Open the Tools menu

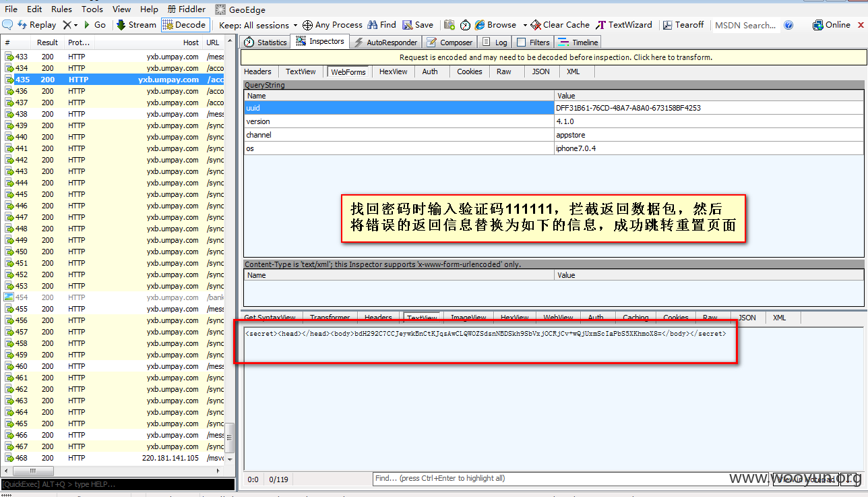(92, 9)
